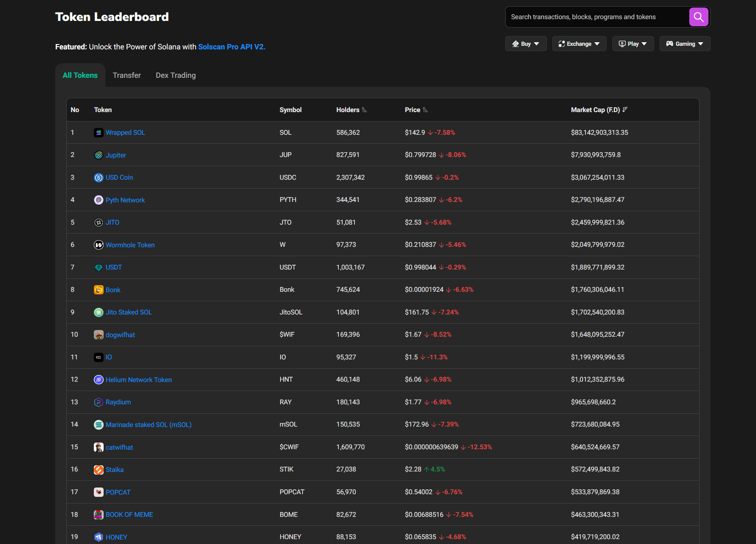Sort by Market Cap sort icon
The width and height of the screenshot is (756, 544).
click(625, 110)
